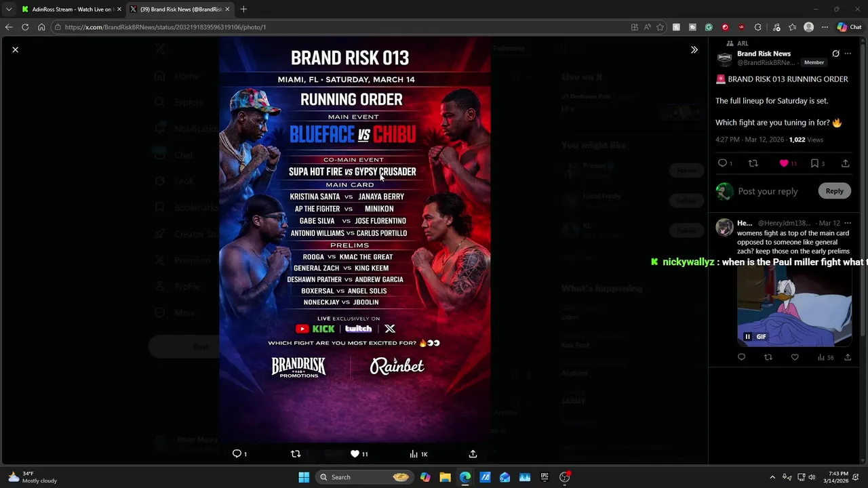
Task: View 56 views on HenryJdm's comment
Action: pos(825,357)
